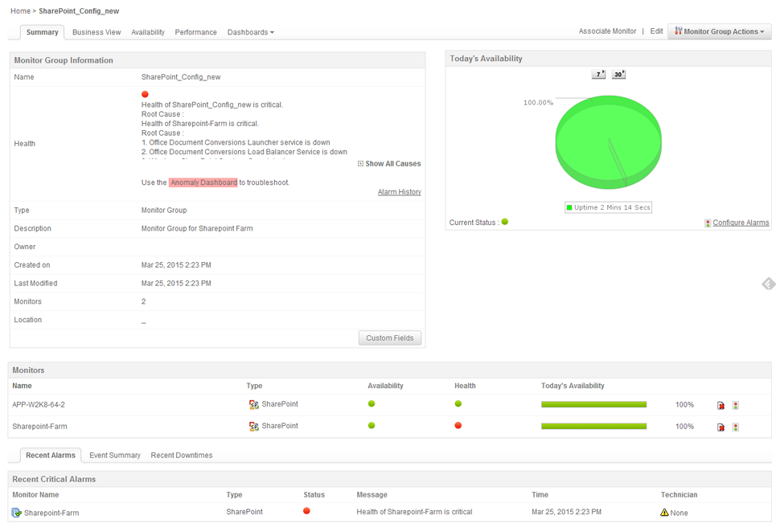This screenshot has height=532, width=776.
Task: Click the 7-day availability report icon
Action: pos(598,74)
